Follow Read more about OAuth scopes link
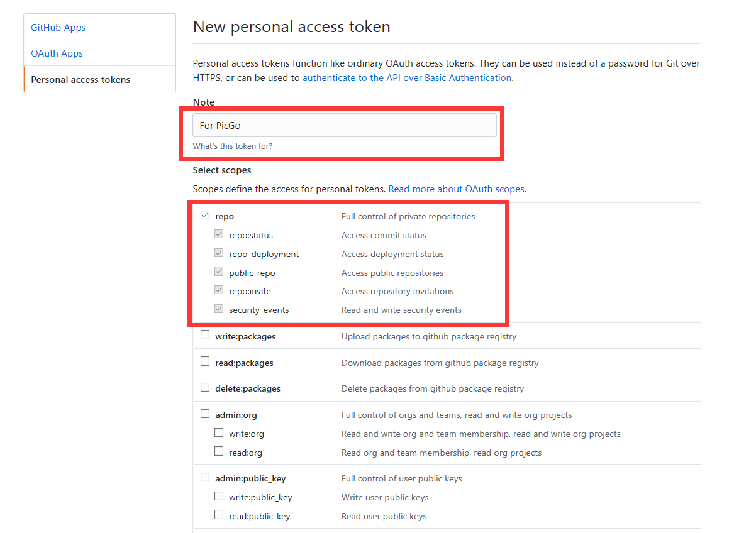This screenshot has width=756, height=533. (457, 189)
